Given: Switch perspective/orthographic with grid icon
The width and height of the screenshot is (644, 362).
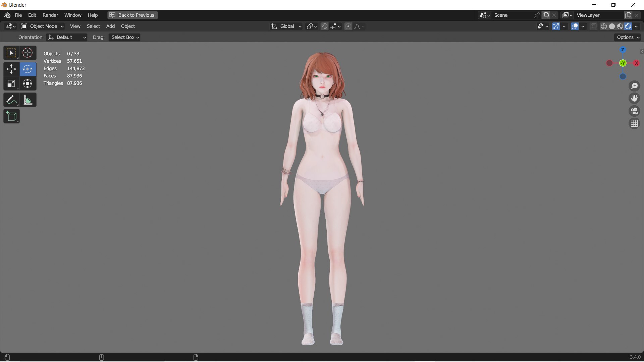Looking at the screenshot, I should (634, 124).
